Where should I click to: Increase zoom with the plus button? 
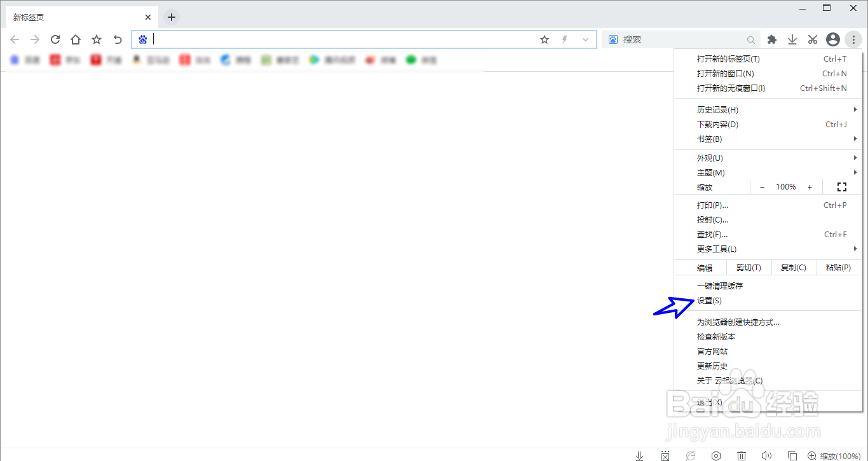coord(810,187)
